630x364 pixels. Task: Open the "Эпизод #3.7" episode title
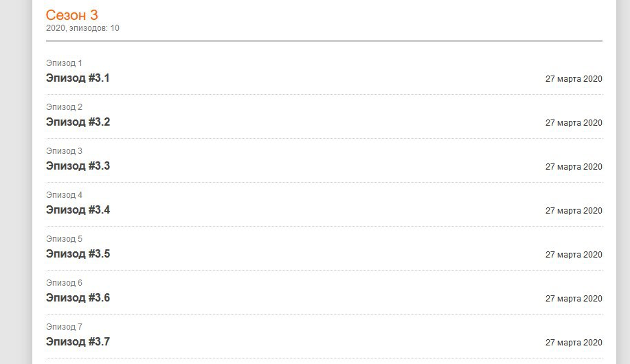coord(78,342)
